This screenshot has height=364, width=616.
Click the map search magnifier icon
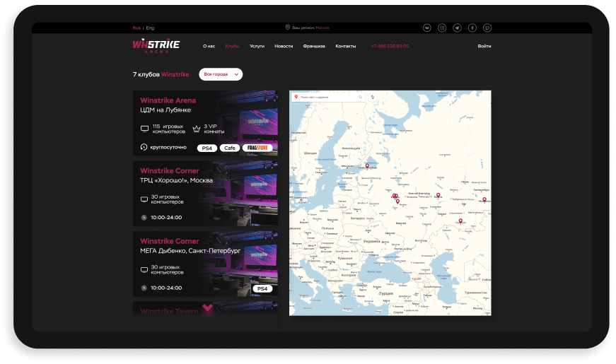tap(360, 97)
